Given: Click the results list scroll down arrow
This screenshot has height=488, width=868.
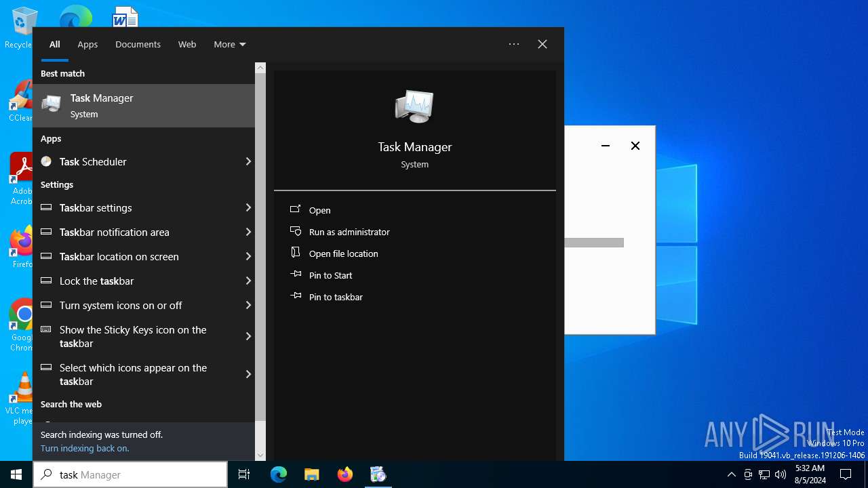Looking at the screenshot, I should point(260,455).
